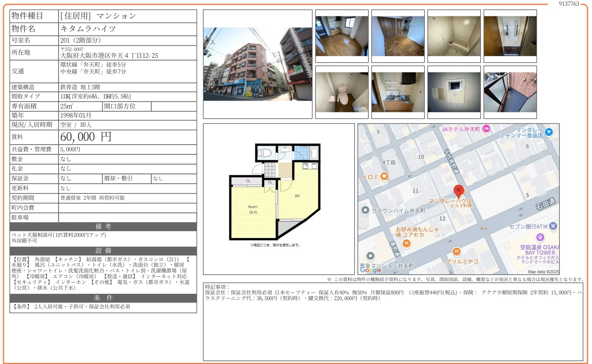
Task: Click the グリルミヤコ restaurant map icon
Action: pyautogui.click(x=456, y=252)
